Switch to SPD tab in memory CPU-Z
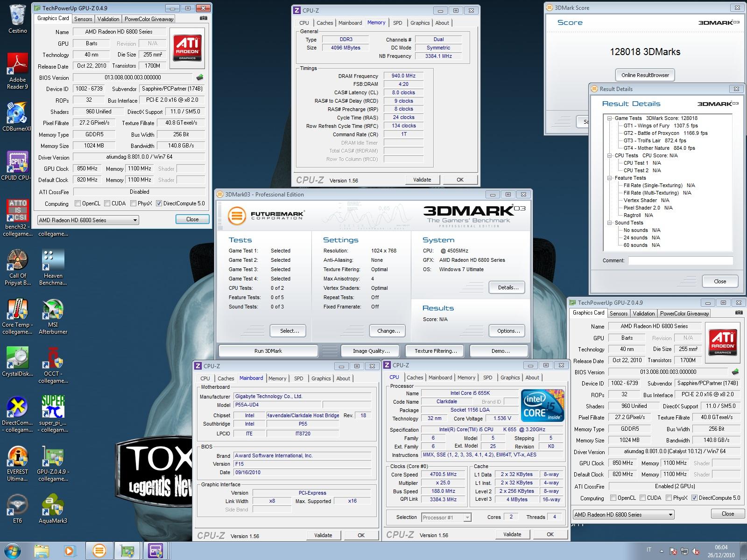 point(397,23)
